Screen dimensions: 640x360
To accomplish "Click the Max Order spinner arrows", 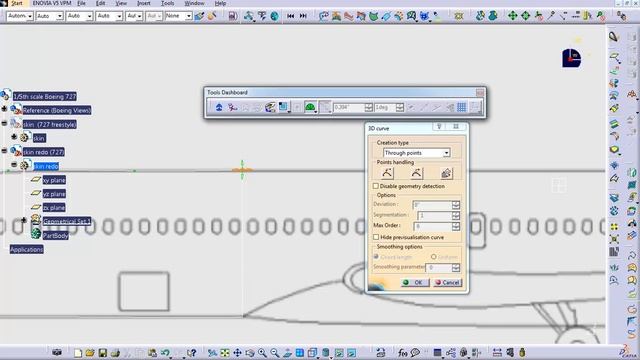I will [x=456, y=226].
